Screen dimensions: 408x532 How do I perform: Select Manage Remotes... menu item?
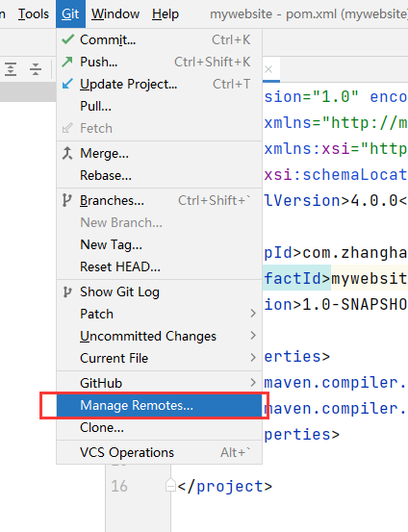pos(159,405)
